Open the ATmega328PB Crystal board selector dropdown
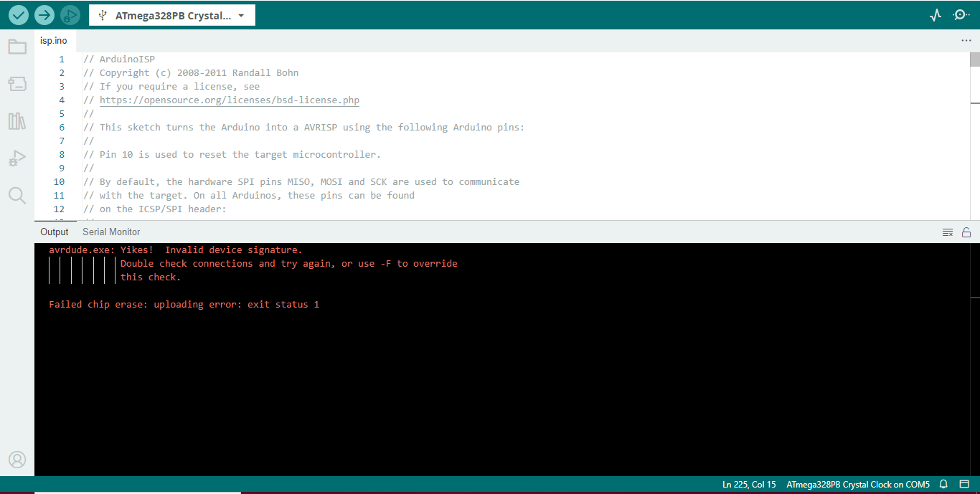Image resolution: width=980 pixels, height=494 pixels. (171, 14)
